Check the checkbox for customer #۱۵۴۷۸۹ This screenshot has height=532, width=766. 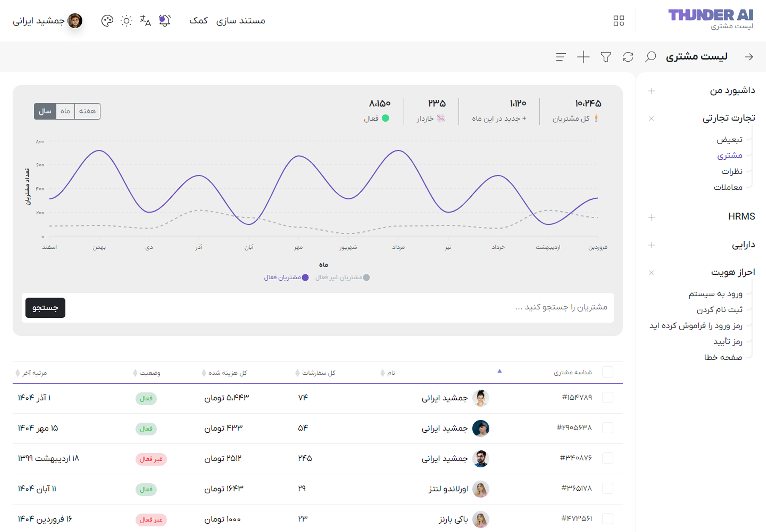pyautogui.click(x=607, y=397)
